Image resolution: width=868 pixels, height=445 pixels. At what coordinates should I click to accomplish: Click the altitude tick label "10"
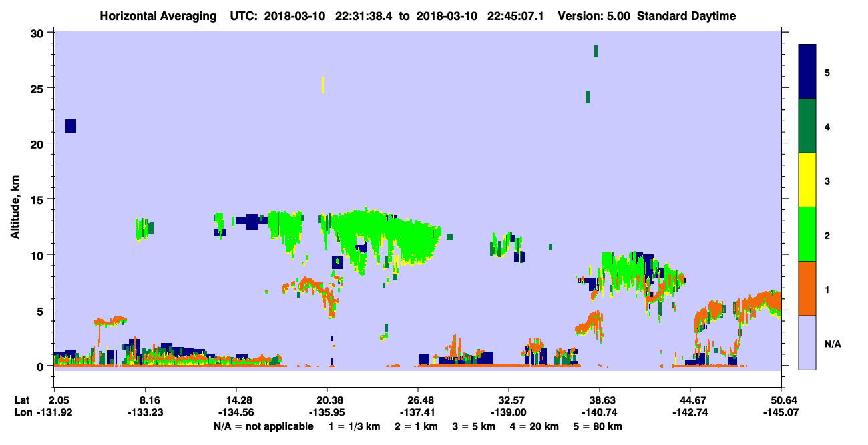coord(39,255)
